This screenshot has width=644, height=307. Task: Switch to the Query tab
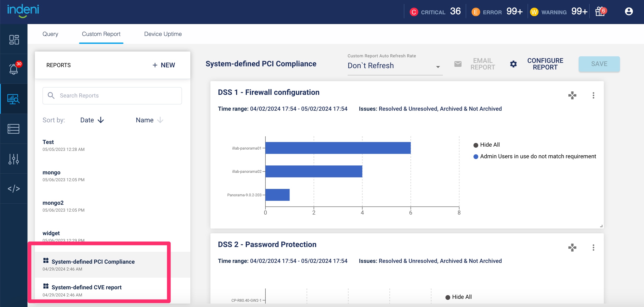tap(50, 34)
